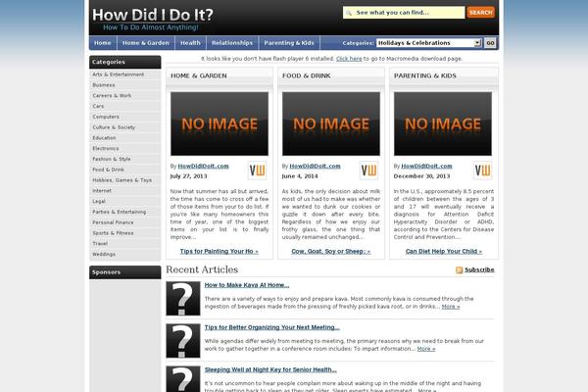The image size is (588, 392).
Task: Click question mark thumbnail for Meeting article
Action: point(183,341)
